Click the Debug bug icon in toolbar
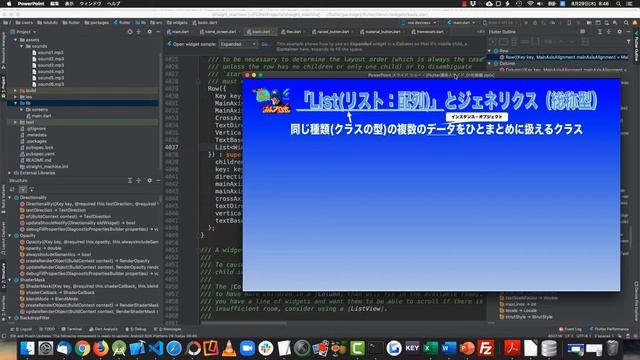The height and width of the screenshot is (360, 640). pyautogui.click(x=535, y=23)
